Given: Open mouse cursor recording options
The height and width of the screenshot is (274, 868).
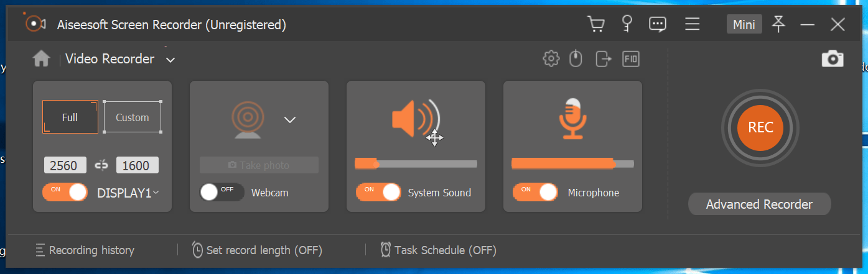Looking at the screenshot, I should 576,59.
